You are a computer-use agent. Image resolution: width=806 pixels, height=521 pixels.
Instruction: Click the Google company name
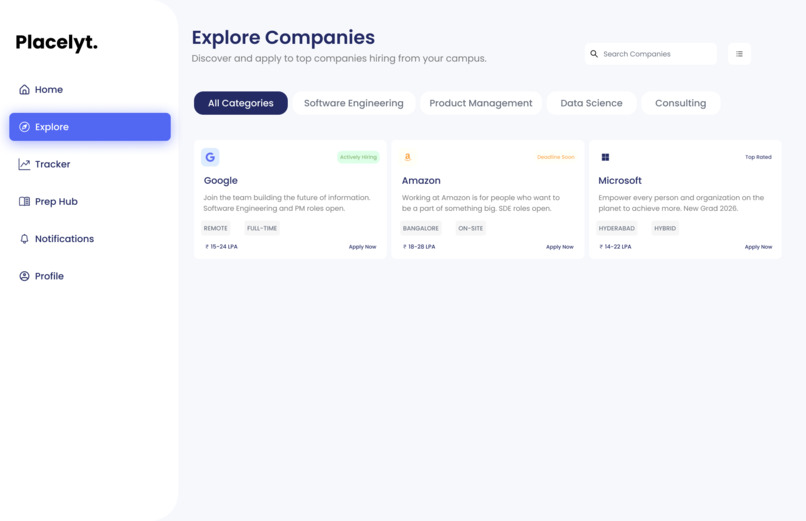[221, 181]
